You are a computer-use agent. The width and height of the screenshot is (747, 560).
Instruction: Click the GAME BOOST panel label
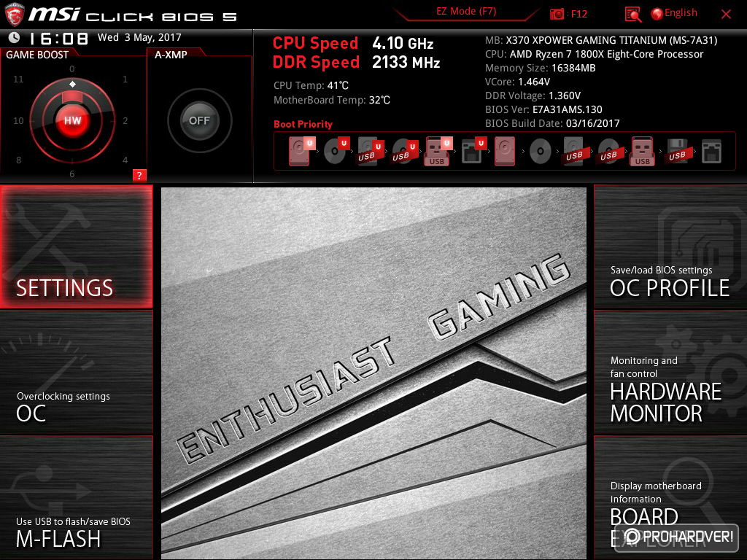pyautogui.click(x=37, y=55)
